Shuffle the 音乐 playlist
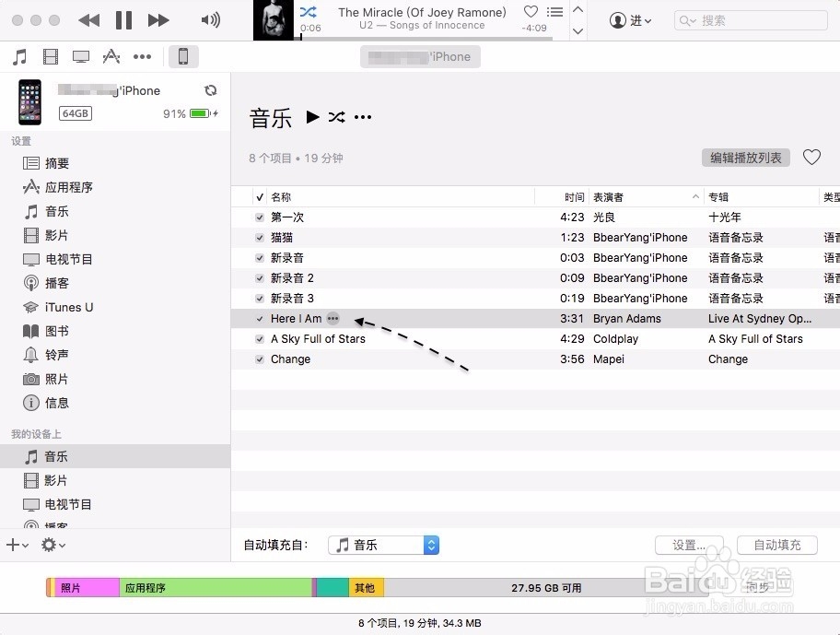Screen dimensions: 840x635 coord(336,117)
